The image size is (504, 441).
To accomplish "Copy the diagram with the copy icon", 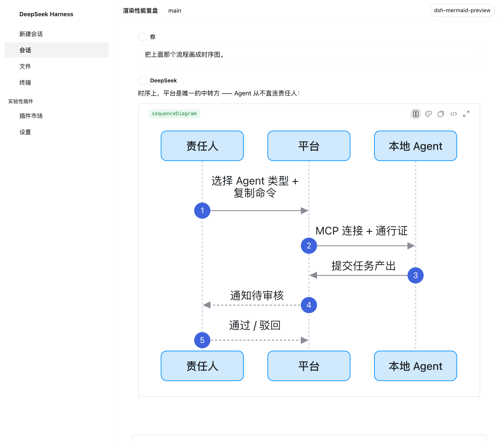I will click(x=441, y=114).
